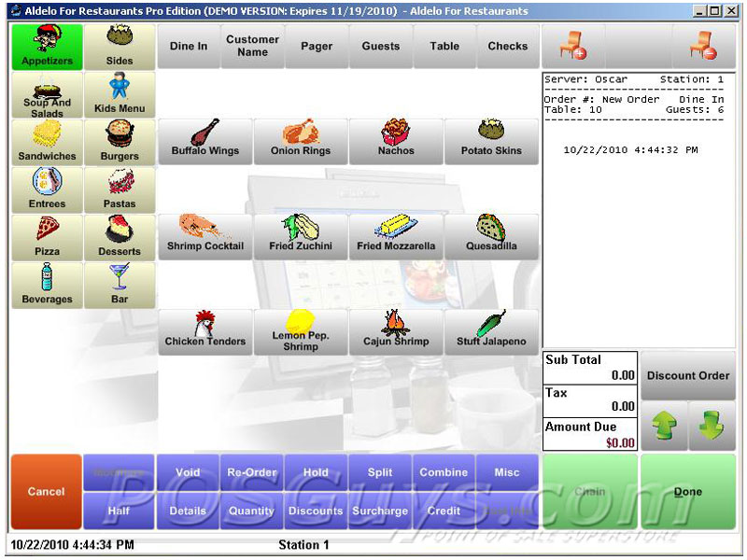Image resolution: width=747 pixels, height=560 pixels.
Task: Click the add seat chair icon
Action: tap(573, 46)
